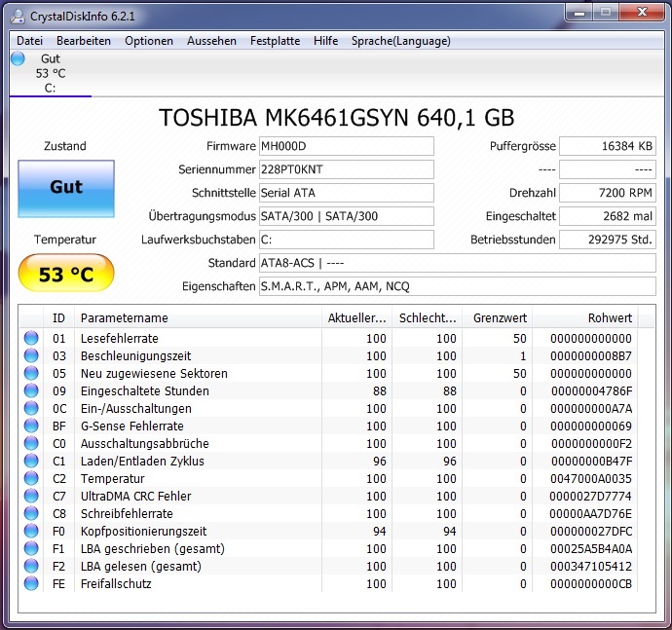Click the yellow 53 °C temperature button
This screenshot has width=672, height=630.
[66, 273]
